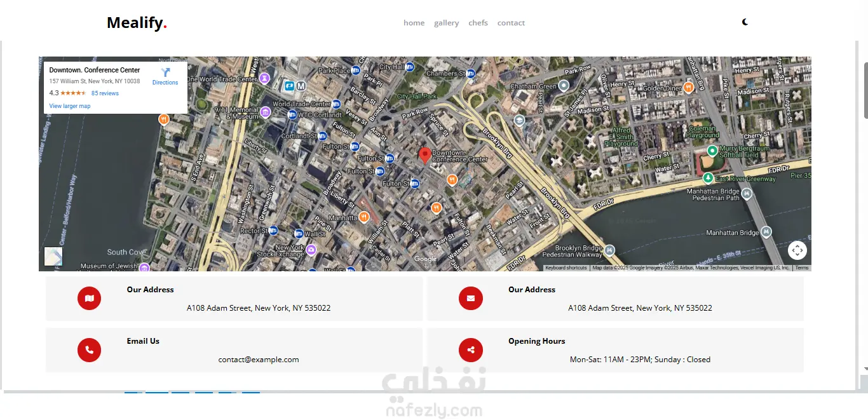The height and width of the screenshot is (420, 868).
Task: Click the scrollbar down arrow
Action: [x=865, y=369]
